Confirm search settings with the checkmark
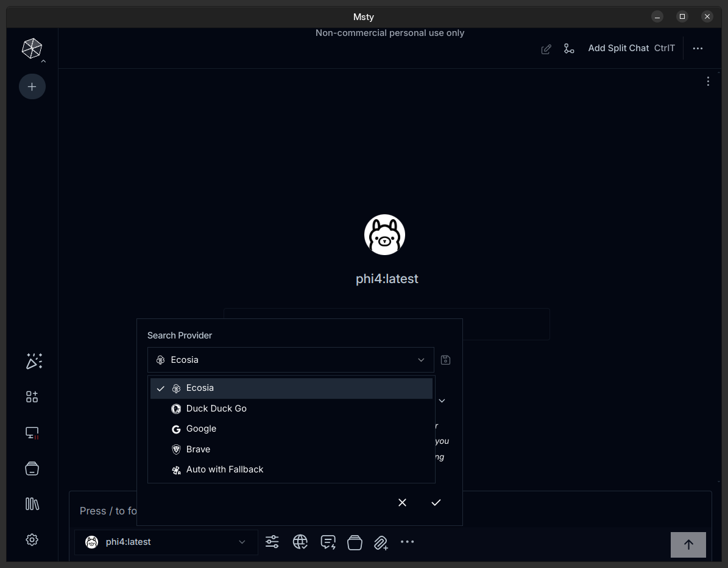This screenshot has height=568, width=728. 436,502
